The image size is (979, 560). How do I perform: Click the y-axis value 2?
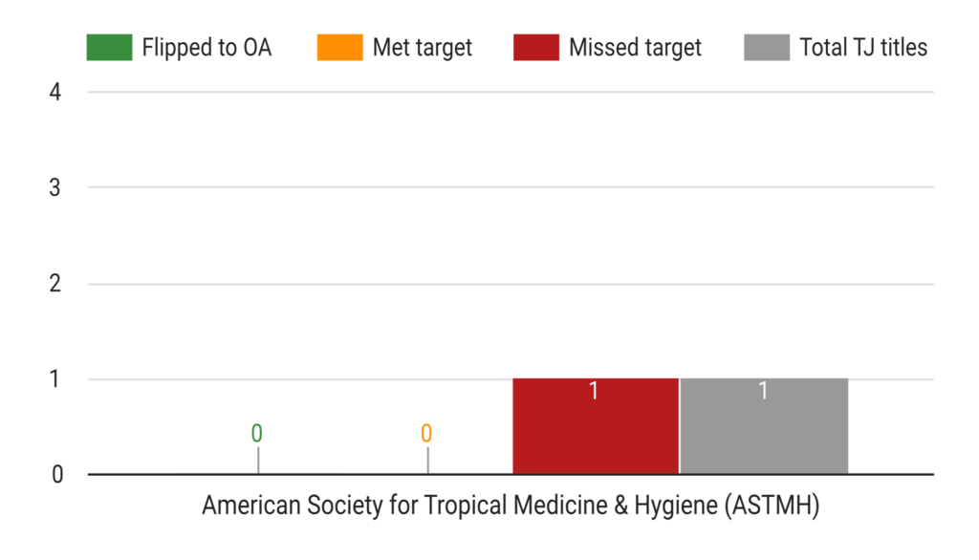54,284
